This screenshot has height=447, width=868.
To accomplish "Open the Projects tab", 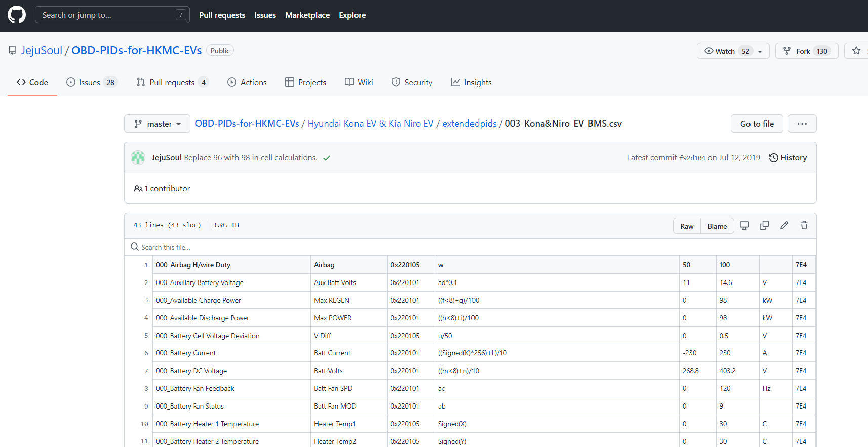I will (x=306, y=82).
